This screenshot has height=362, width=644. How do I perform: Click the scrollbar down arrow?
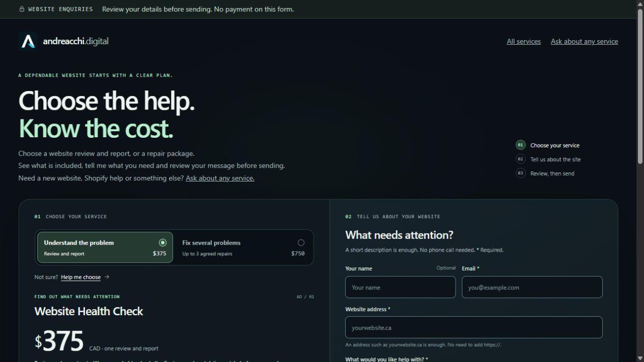point(640,358)
